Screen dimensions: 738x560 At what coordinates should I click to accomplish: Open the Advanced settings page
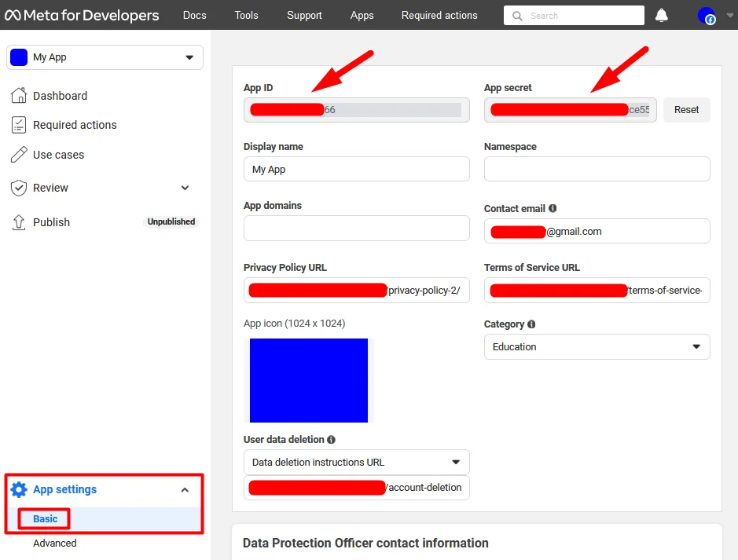[54, 543]
